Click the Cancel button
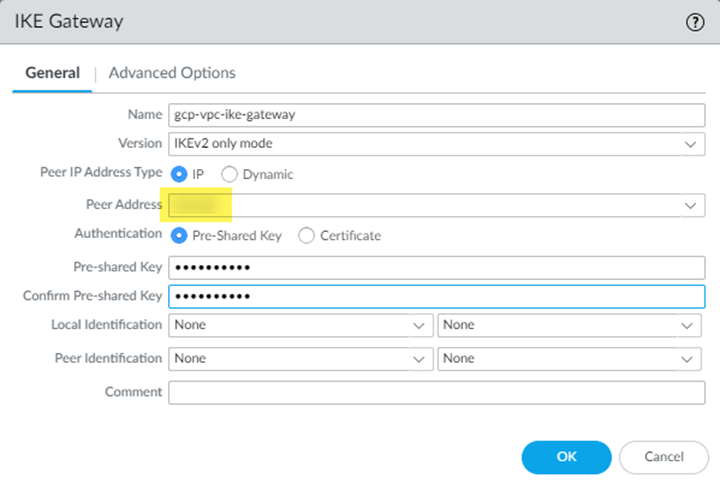The image size is (720, 490). 664,457
